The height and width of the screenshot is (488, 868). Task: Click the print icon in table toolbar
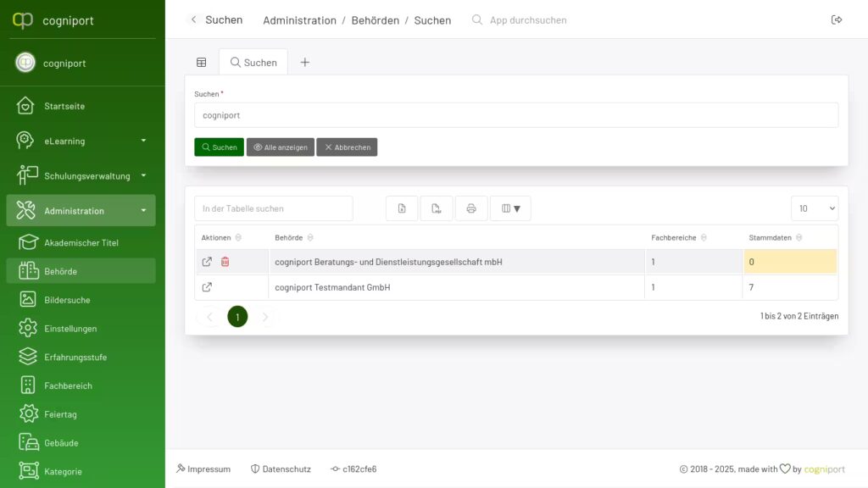[x=471, y=208]
